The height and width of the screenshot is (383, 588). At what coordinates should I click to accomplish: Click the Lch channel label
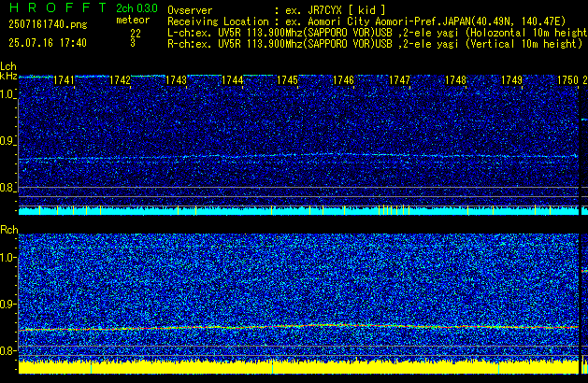tap(8, 66)
